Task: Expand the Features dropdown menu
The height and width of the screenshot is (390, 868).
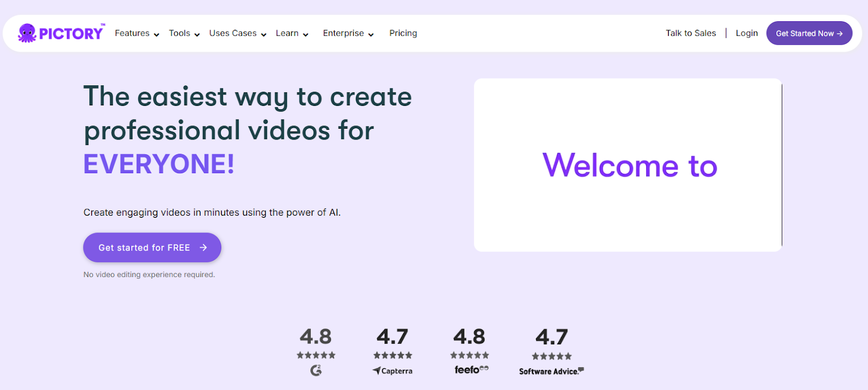Action: pyautogui.click(x=137, y=33)
